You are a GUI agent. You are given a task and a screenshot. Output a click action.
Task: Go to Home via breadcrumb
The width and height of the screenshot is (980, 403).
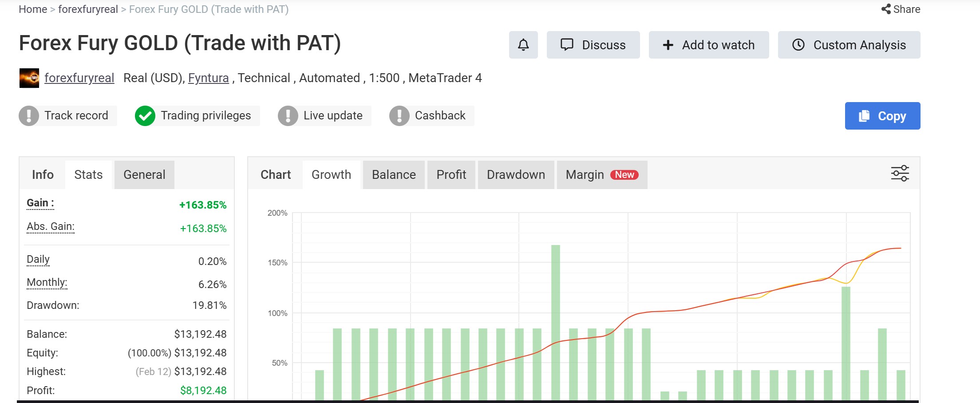pos(32,9)
